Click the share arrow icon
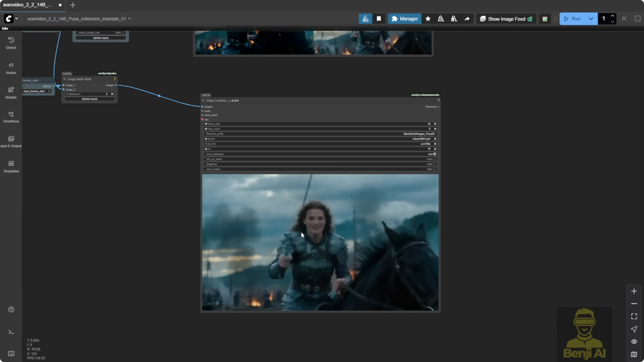The width and height of the screenshot is (644, 362). (467, 19)
